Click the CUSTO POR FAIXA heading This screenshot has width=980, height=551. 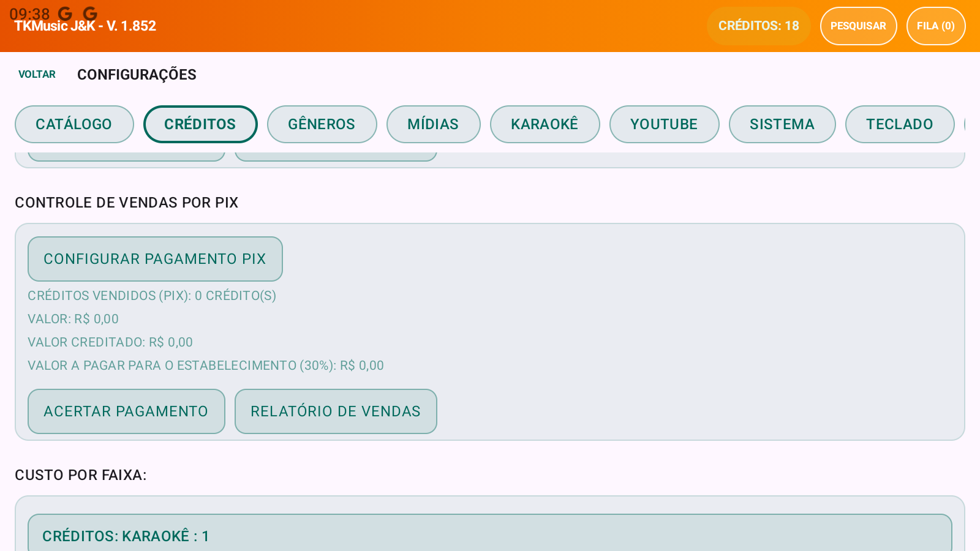[81, 475]
